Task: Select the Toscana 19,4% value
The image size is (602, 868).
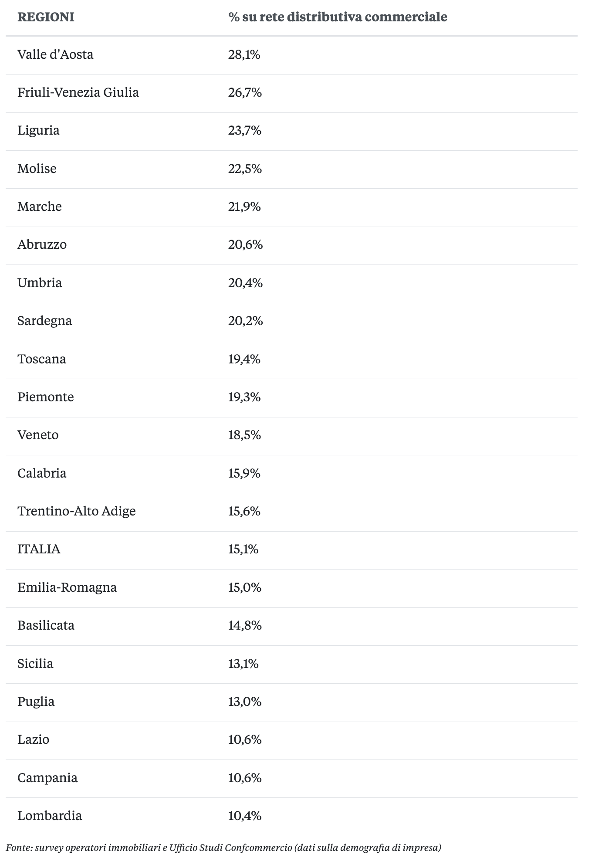Action: (244, 359)
